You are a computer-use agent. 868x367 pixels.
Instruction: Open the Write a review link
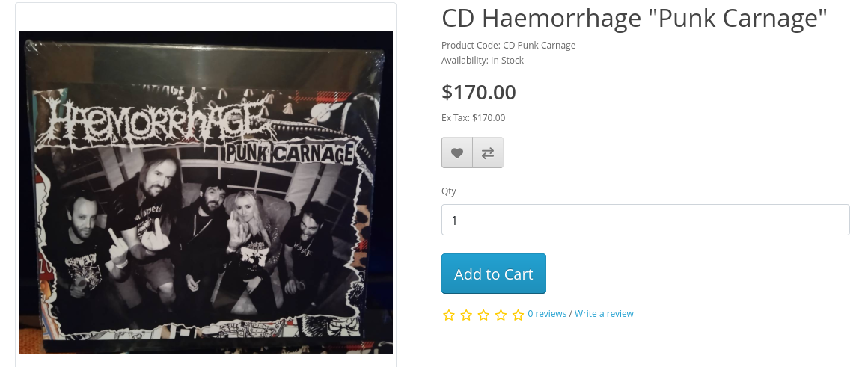coord(604,313)
